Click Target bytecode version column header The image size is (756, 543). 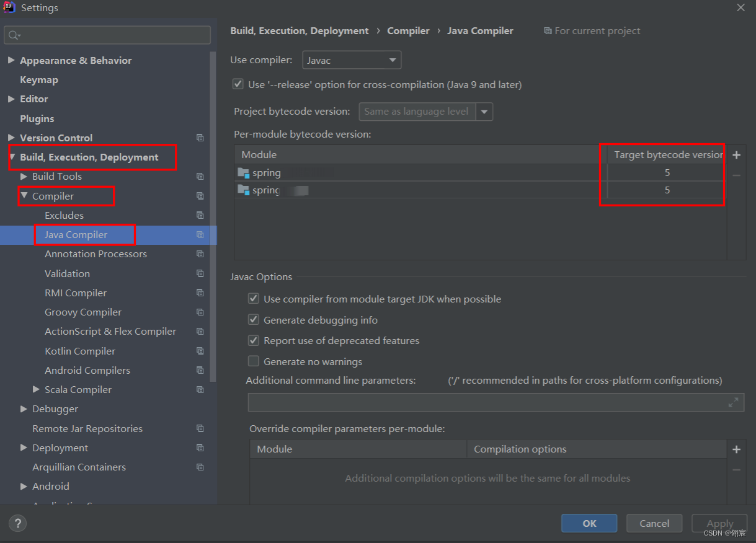pyautogui.click(x=667, y=154)
